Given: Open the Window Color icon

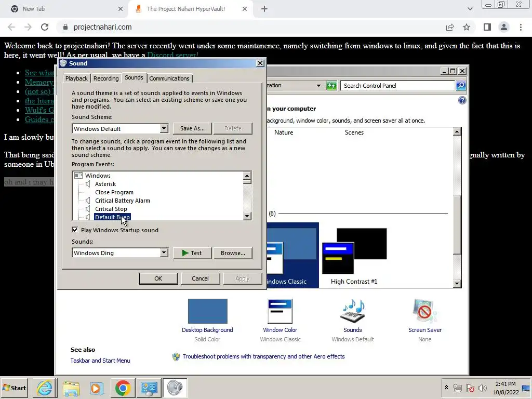Looking at the screenshot, I should coord(280,311).
